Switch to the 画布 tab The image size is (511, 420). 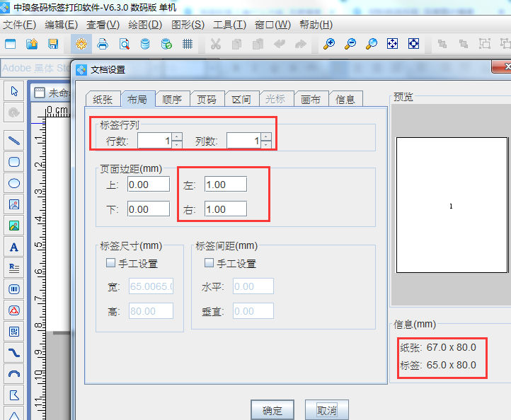pyautogui.click(x=311, y=100)
